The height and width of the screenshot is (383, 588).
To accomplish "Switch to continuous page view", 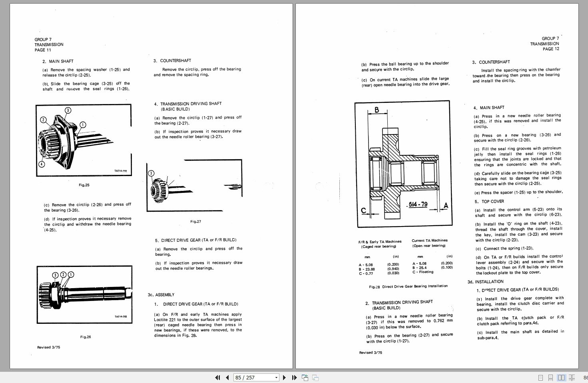I will tap(551, 377).
